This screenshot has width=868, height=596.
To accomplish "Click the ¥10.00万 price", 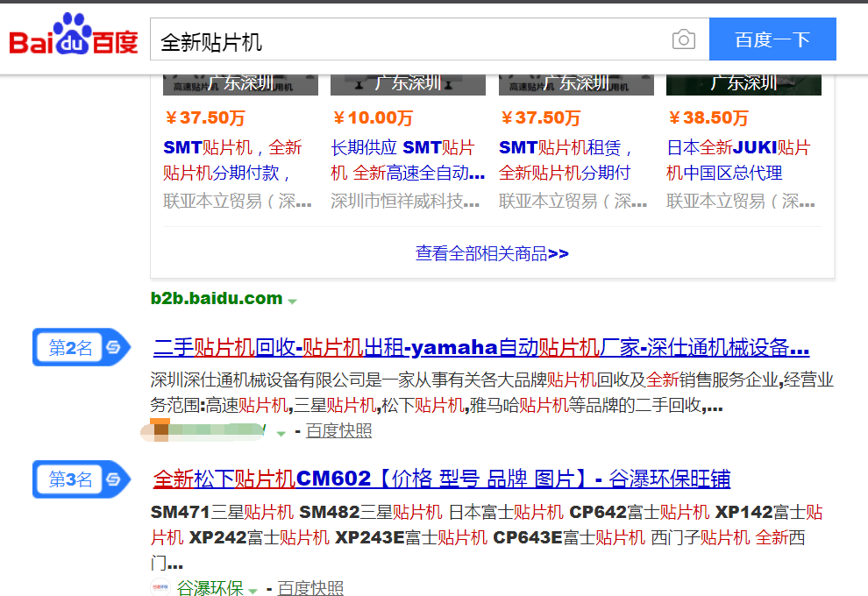I will click(373, 117).
